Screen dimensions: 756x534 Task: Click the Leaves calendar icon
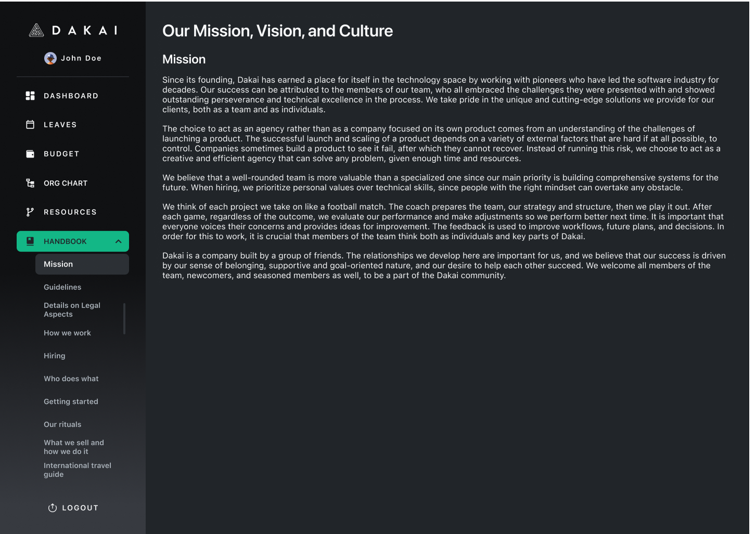(30, 125)
